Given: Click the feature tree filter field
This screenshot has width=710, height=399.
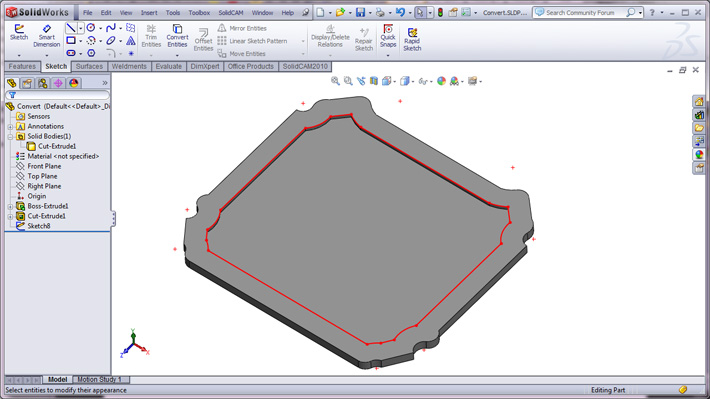Looking at the screenshot, I should 57,95.
